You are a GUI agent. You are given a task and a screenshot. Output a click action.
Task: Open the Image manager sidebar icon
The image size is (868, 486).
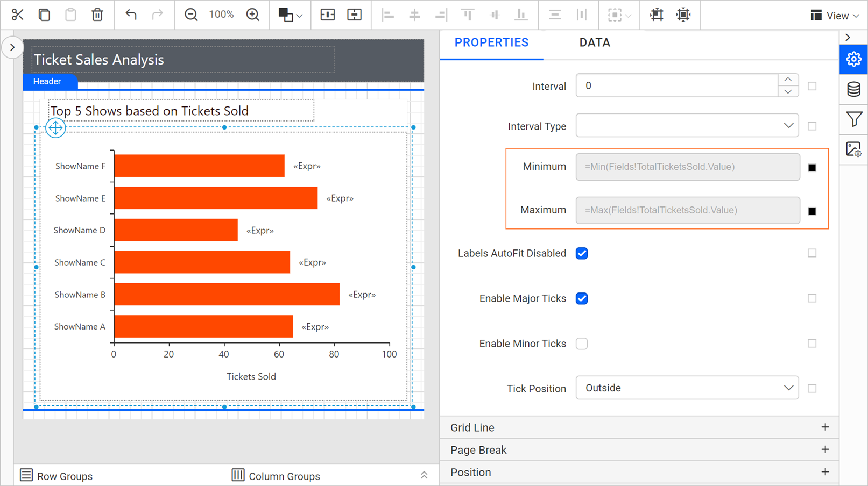pos(853,149)
